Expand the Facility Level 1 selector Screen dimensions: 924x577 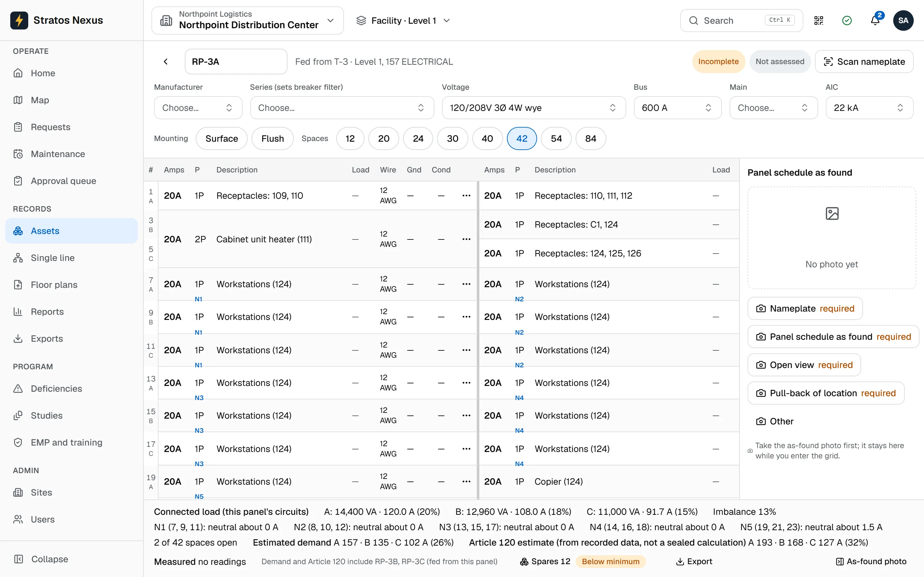[x=403, y=21]
